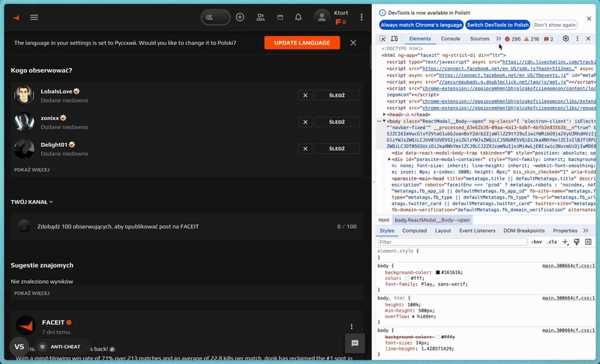
Task: Dismiss LobaIsLove follow suggestion
Action: [305, 95]
